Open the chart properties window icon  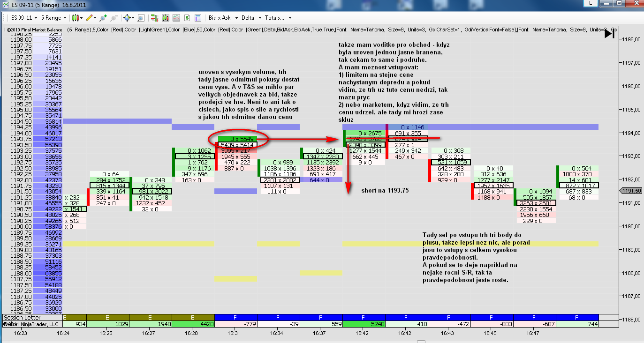[x=197, y=18]
